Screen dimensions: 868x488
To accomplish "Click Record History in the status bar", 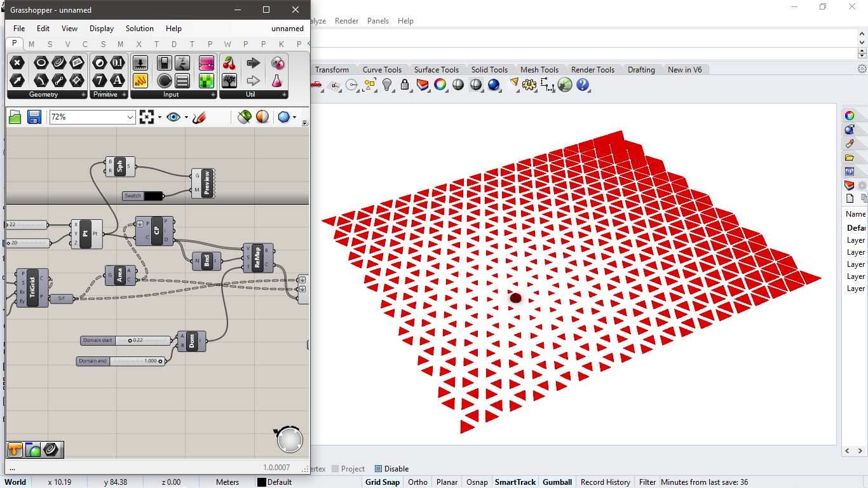I will [x=604, y=482].
